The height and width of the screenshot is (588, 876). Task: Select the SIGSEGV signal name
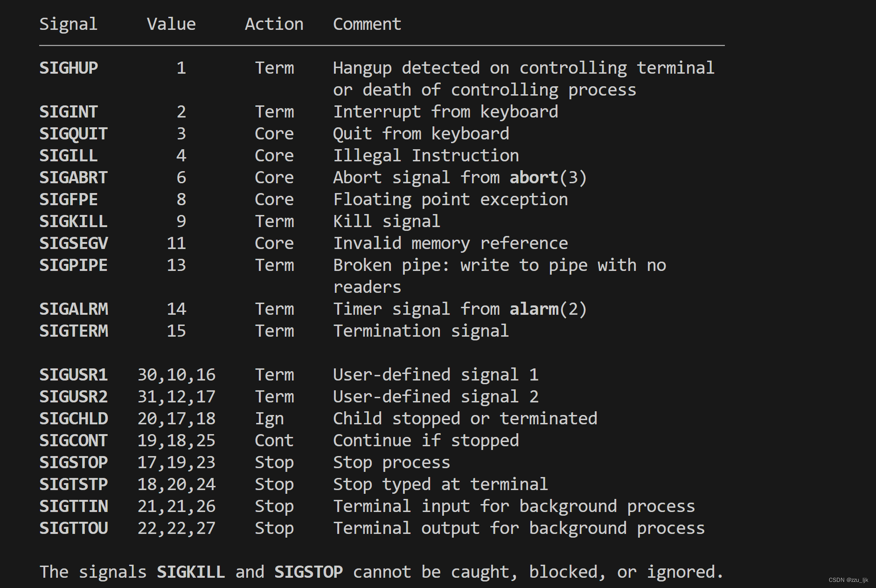73,243
